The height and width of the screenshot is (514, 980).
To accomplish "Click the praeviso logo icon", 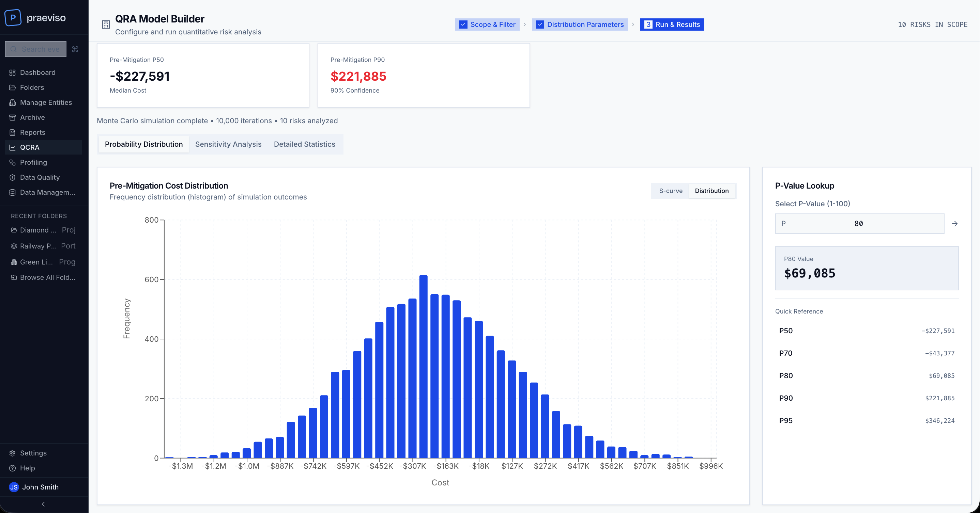I will 13,17.
